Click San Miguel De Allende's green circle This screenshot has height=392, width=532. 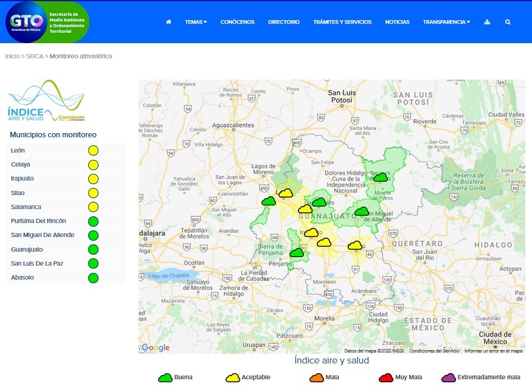[x=93, y=235]
